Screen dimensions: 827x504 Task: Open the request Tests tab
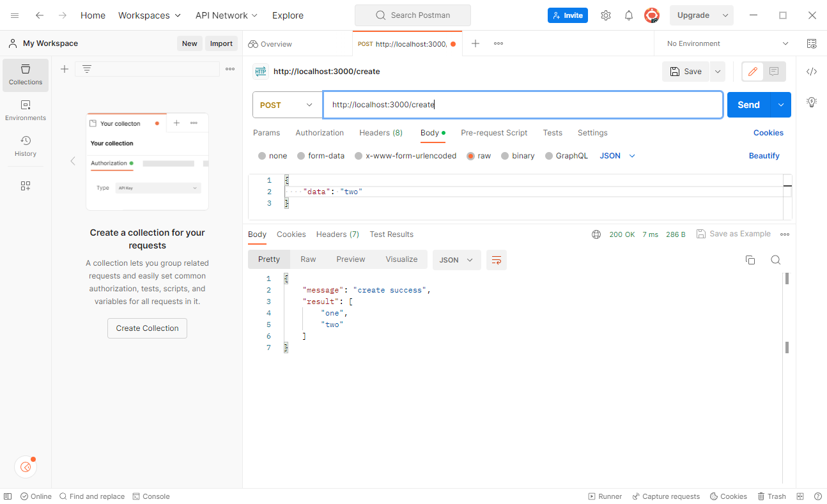(x=553, y=133)
